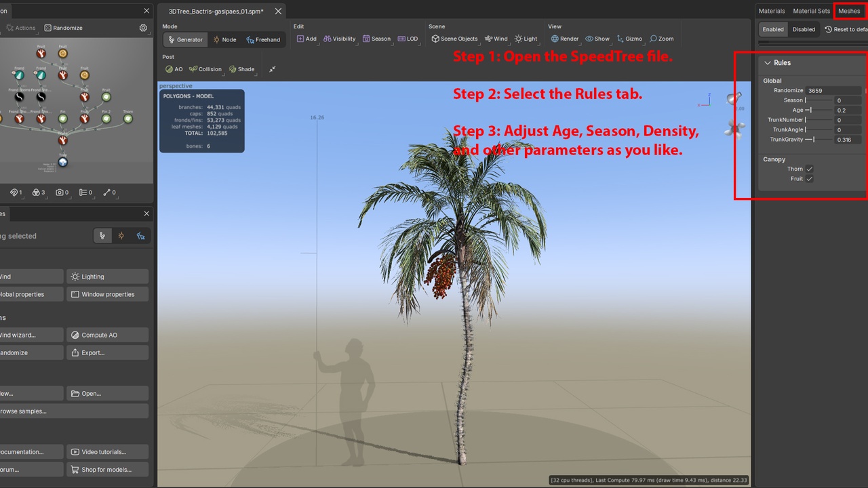Select the Tree root node

63,162
